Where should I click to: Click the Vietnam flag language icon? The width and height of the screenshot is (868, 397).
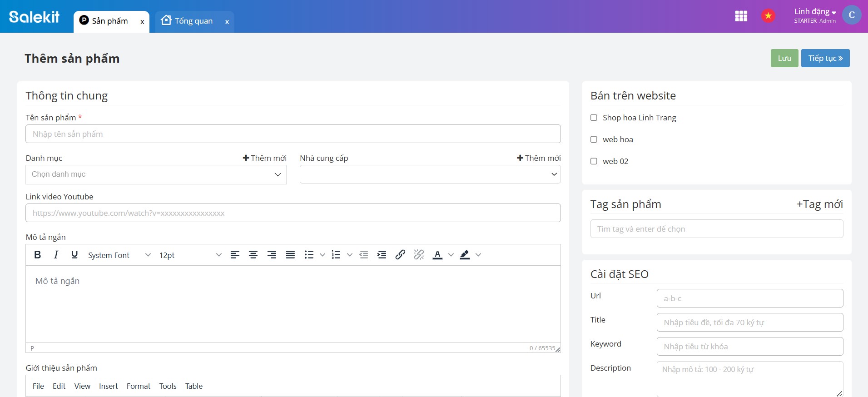pos(768,16)
